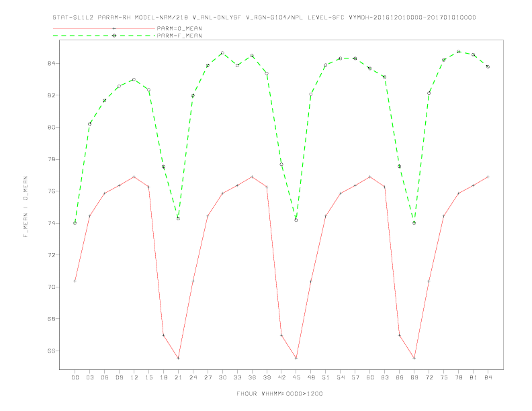Click the x-axis tick label 48
This screenshot has height=411, width=532.
[x=311, y=377]
